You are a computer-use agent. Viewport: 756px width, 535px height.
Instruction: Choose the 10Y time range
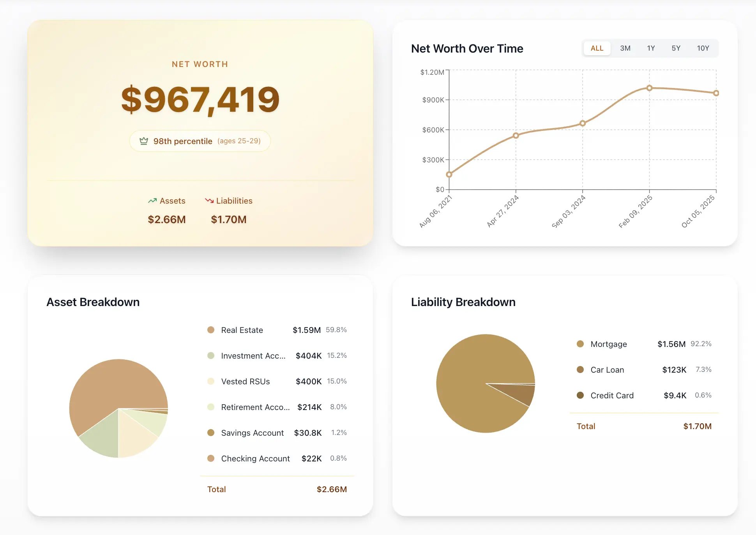coord(703,48)
